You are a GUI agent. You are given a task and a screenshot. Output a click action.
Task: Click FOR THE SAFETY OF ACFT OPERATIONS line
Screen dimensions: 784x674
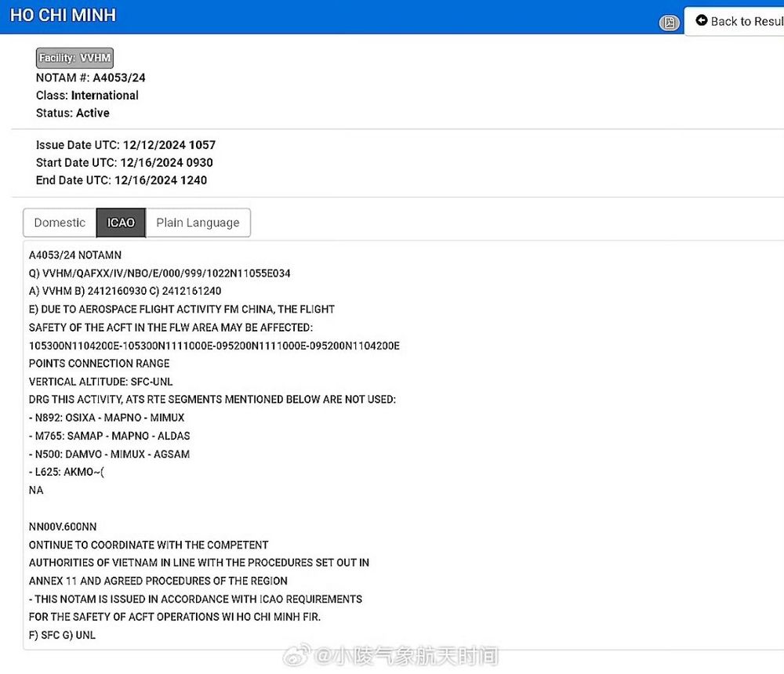(175, 617)
